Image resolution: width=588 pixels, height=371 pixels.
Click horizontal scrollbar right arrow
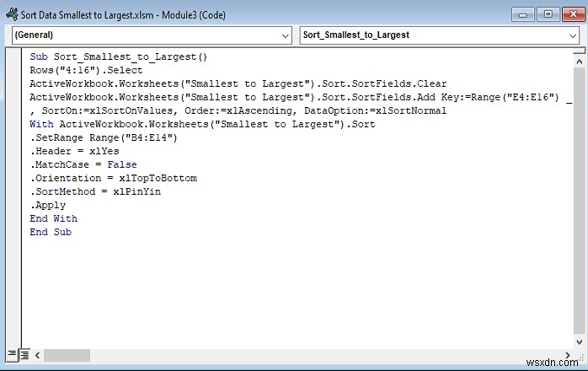point(568,355)
